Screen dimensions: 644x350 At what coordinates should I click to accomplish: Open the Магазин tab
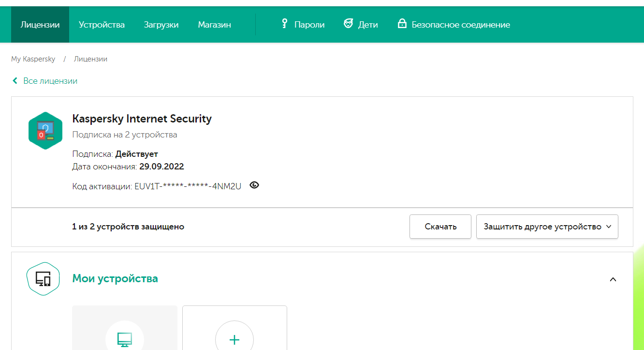(214, 25)
